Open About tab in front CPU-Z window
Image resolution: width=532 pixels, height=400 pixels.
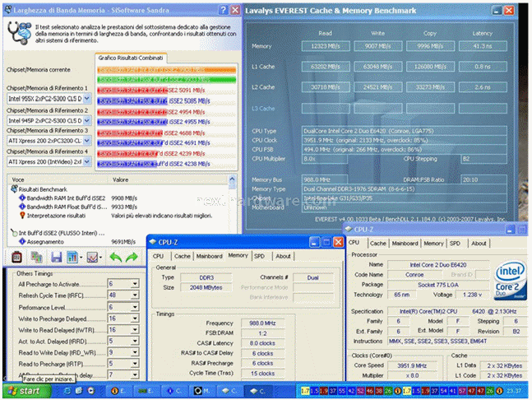point(283,256)
